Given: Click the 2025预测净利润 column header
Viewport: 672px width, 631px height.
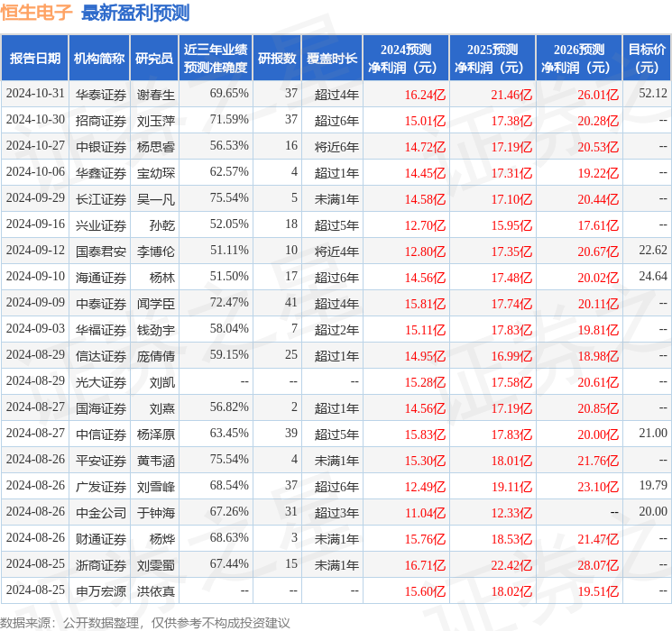Looking at the screenshot, I should click(x=492, y=58).
